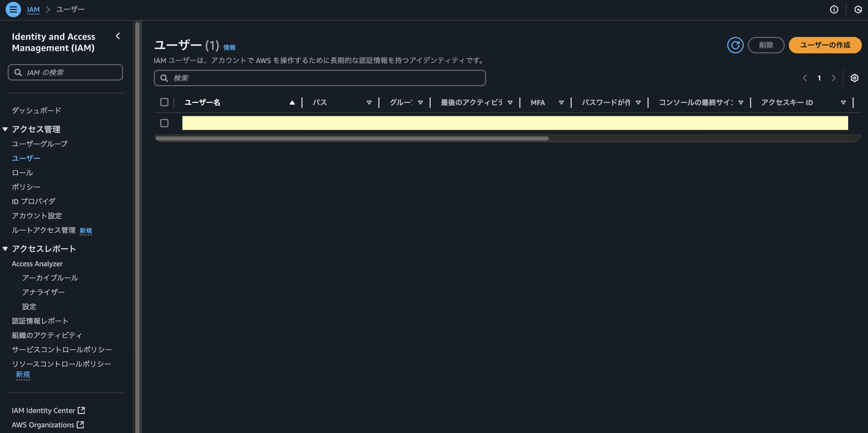Select the checkbox for the first user row
Image resolution: width=868 pixels, height=433 pixels.
pyautogui.click(x=164, y=123)
